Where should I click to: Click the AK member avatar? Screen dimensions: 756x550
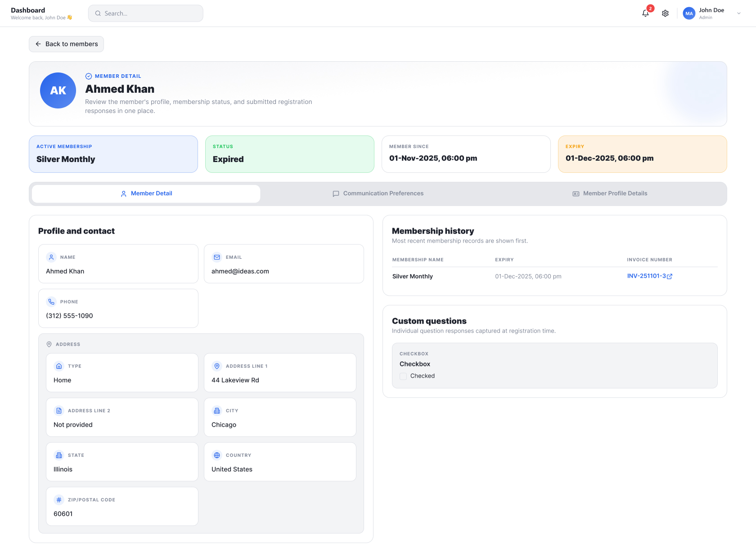[58, 90]
